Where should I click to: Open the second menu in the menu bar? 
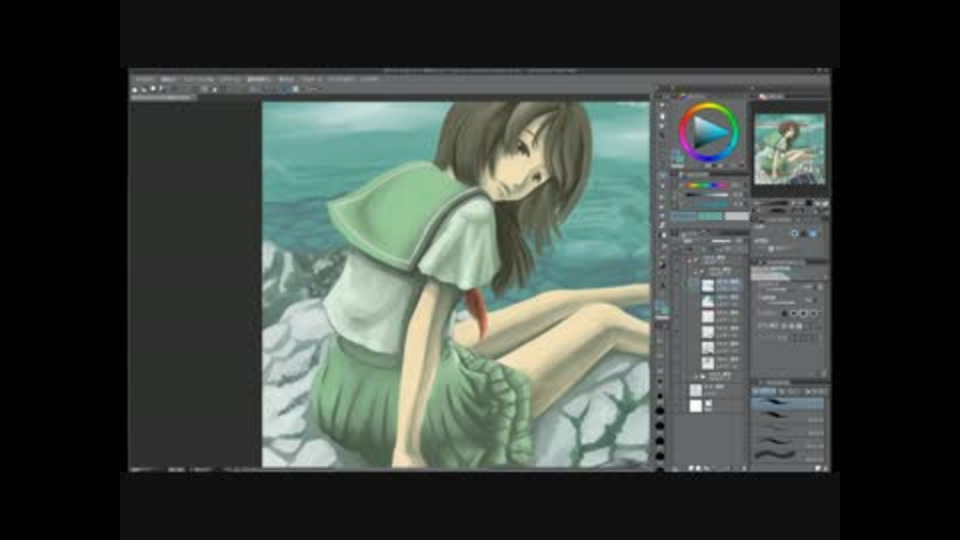pos(168,79)
